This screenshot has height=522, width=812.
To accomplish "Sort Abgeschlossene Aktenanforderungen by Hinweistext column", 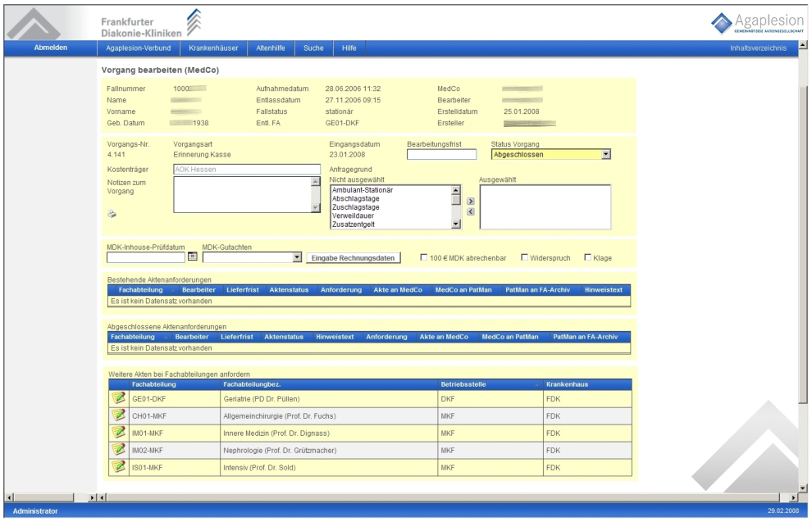I will [335, 337].
